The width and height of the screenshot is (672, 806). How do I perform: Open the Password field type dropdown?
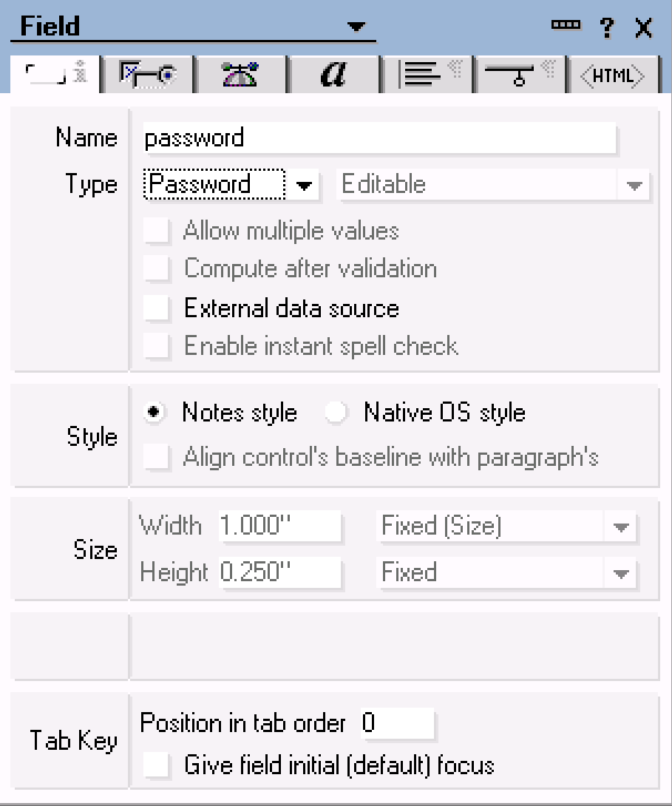pos(304,186)
